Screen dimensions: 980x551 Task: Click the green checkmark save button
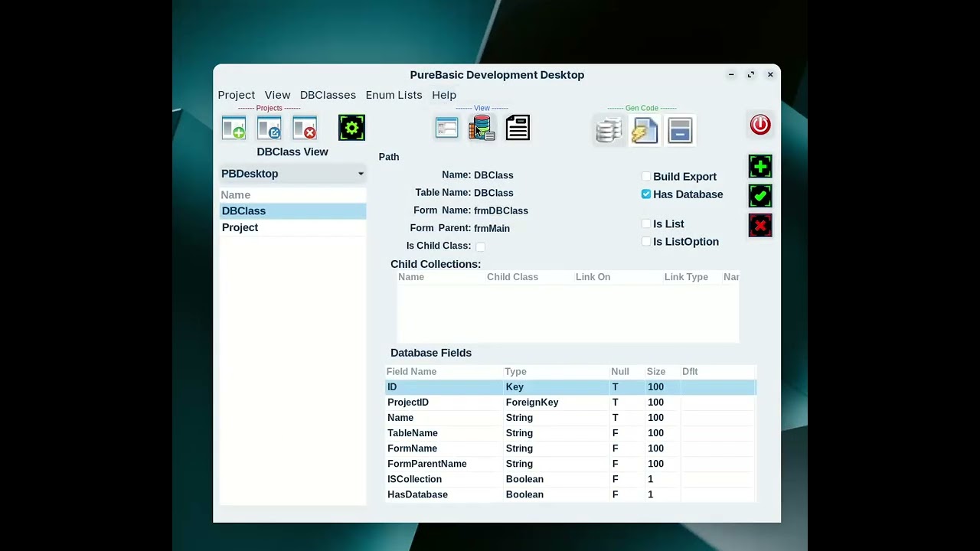click(x=760, y=196)
